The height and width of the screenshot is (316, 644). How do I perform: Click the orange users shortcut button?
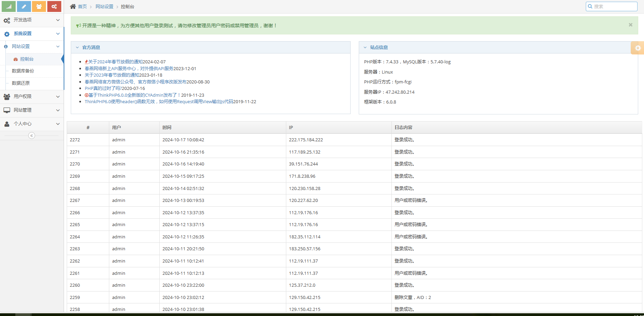tap(39, 6)
